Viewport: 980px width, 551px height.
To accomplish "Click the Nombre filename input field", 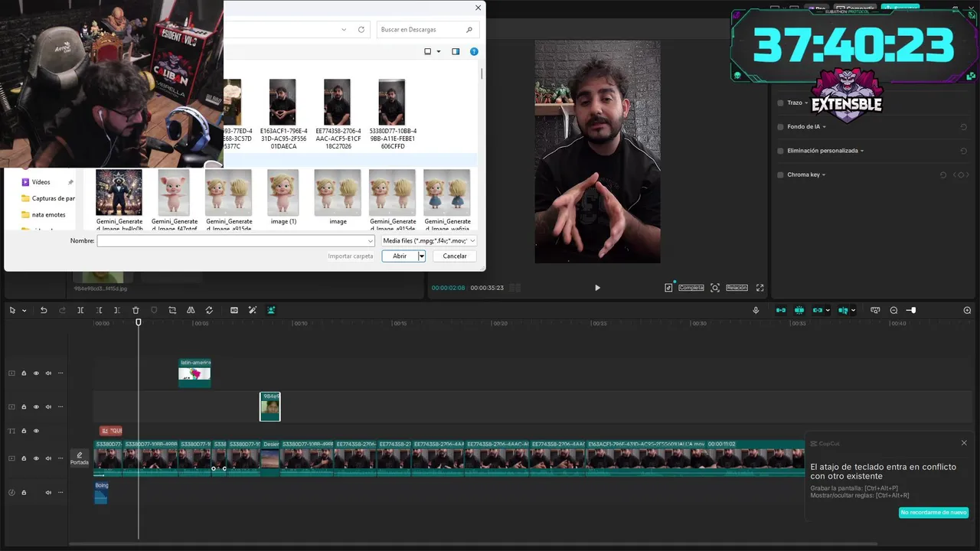I will [x=236, y=240].
